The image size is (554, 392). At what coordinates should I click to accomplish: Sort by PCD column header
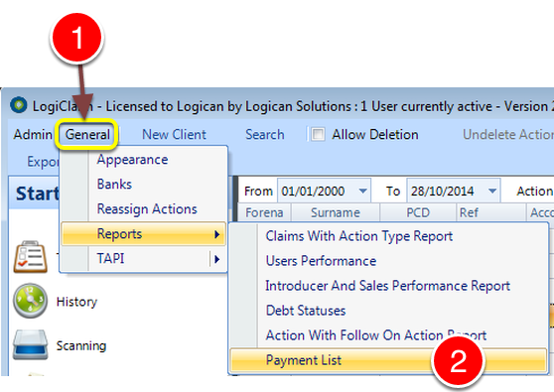[x=418, y=212]
